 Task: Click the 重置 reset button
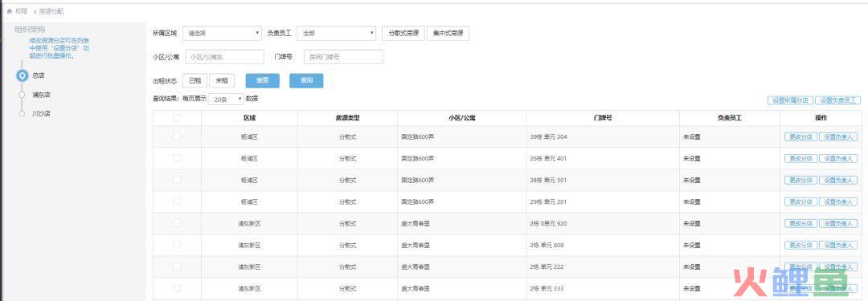262,81
